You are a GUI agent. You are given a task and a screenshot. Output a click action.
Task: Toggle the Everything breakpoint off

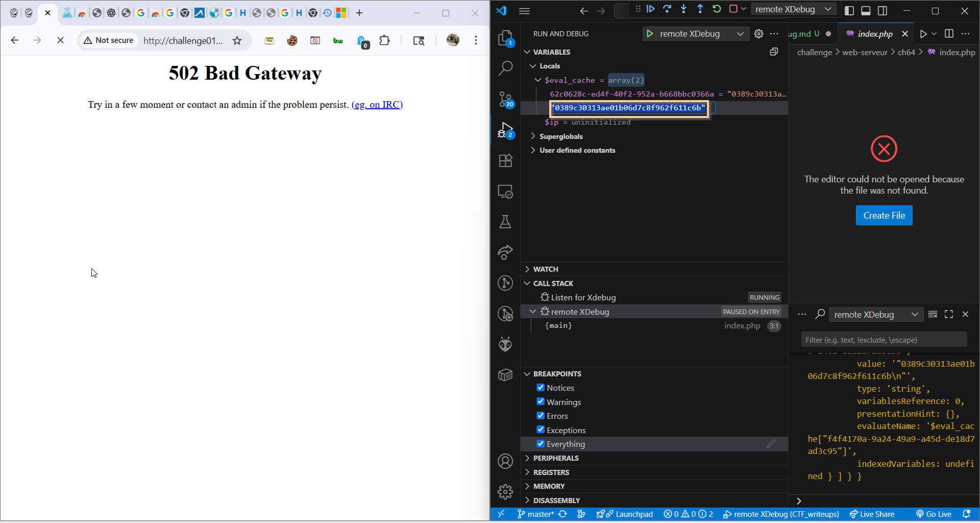point(541,444)
